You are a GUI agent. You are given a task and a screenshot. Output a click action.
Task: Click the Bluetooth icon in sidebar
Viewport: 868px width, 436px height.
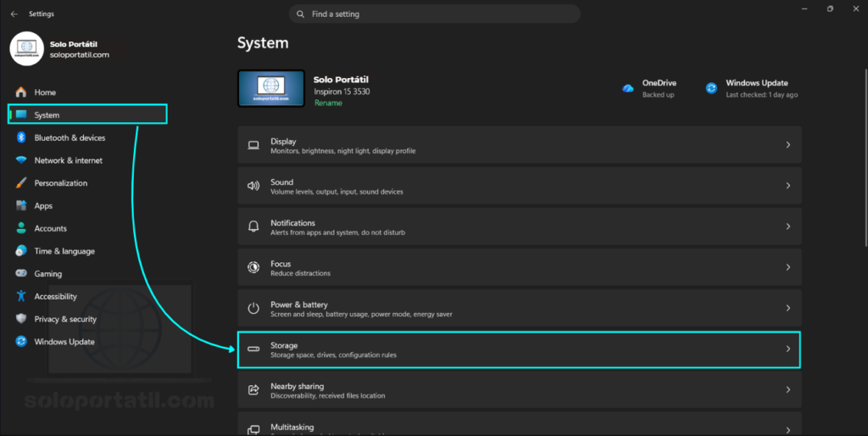coord(21,137)
